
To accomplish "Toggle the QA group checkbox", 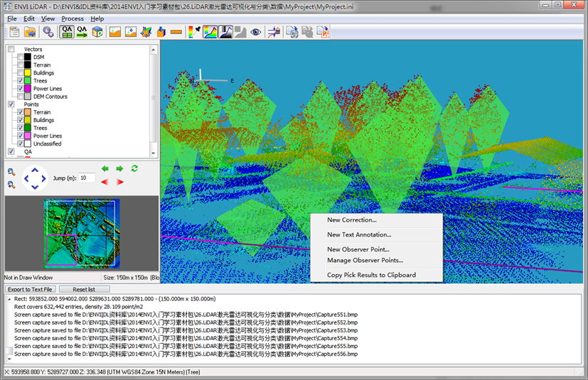I will point(11,151).
